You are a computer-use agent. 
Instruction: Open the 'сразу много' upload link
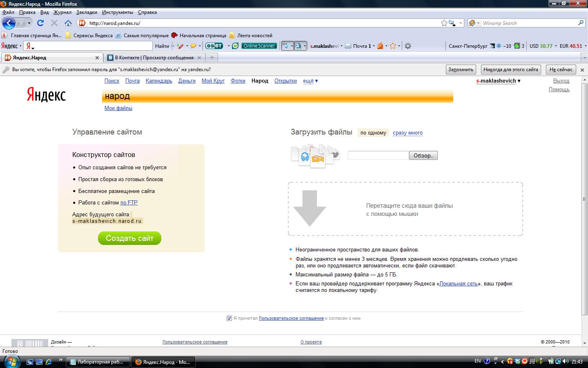click(x=408, y=133)
